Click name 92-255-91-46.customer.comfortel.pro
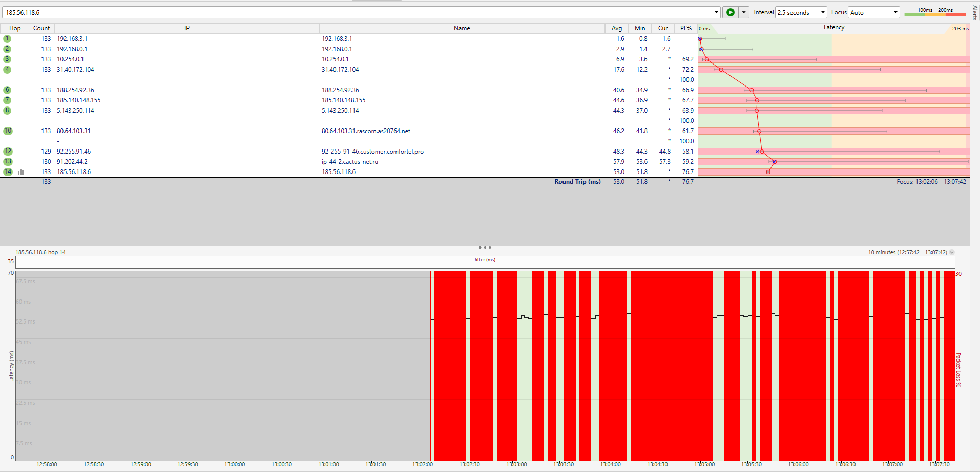The image size is (980, 472). point(372,152)
